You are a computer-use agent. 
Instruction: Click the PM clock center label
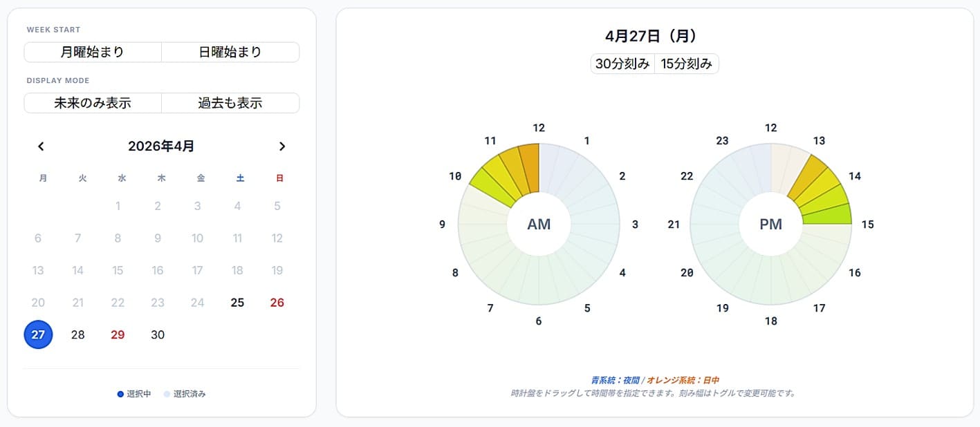point(770,225)
